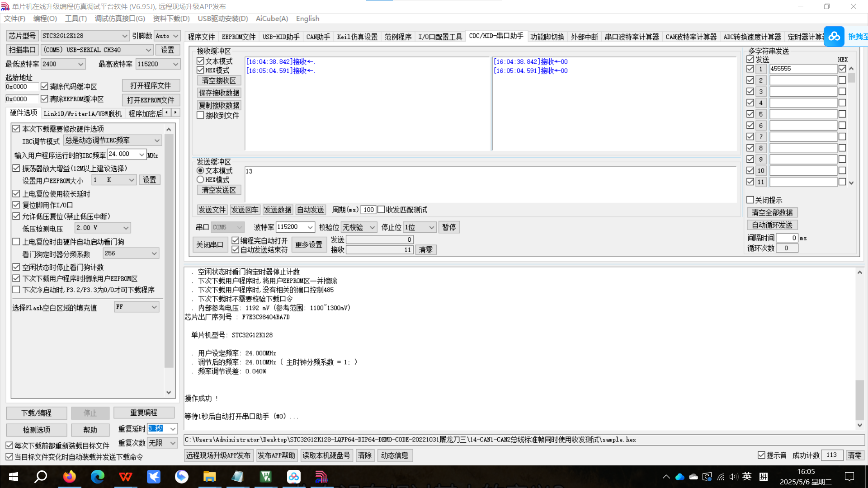Viewport: 868px width, 488px height.
Task: Click the Baidu cloud floating drag widget
Action: pos(834,36)
